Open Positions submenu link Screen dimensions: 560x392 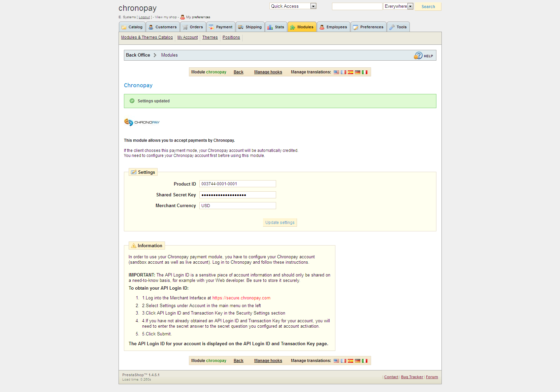[x=231, y=37]
